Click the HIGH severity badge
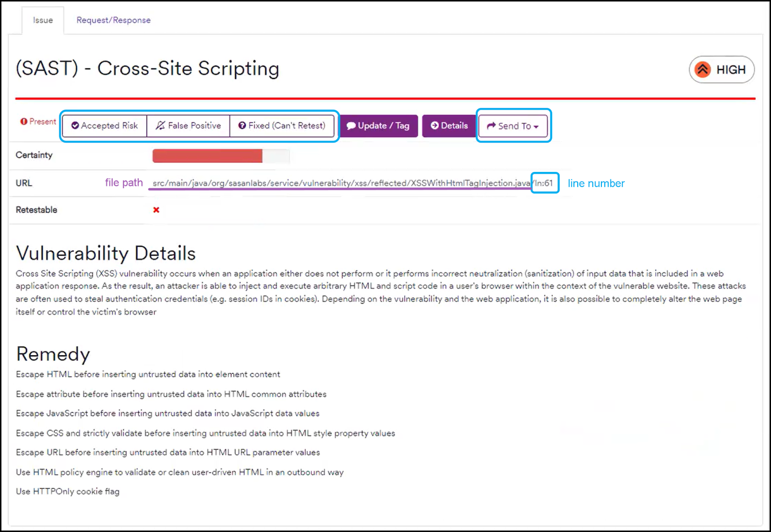This screenshot has height=532, width=771. point(721,69)
